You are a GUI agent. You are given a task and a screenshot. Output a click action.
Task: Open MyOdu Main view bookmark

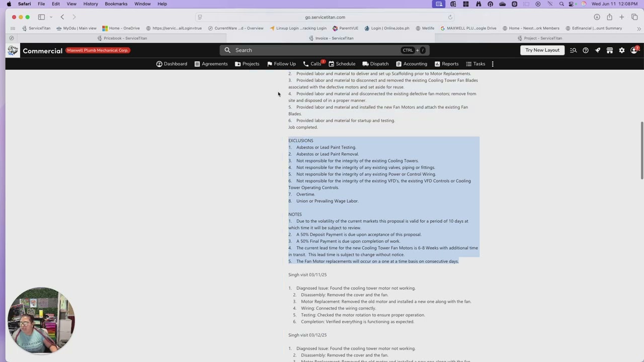coord(76,28)
